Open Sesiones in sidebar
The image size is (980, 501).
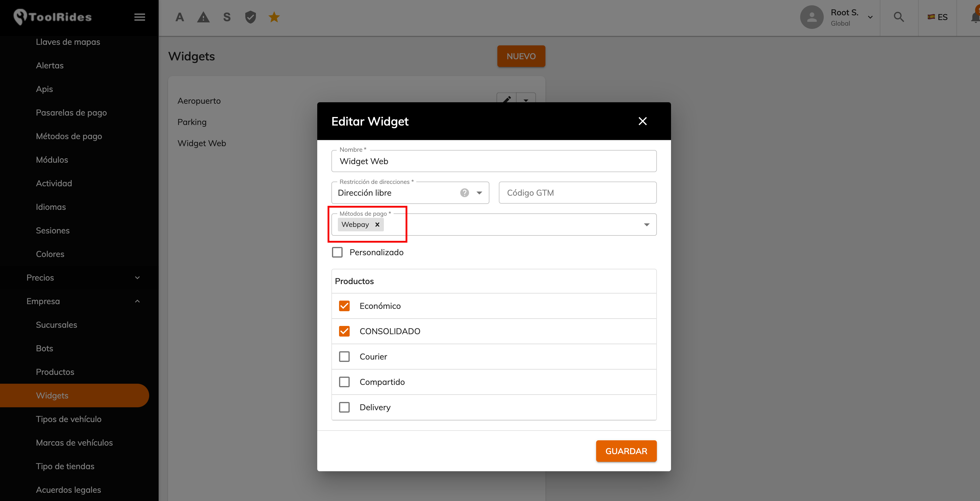pyautogui.click(x=53, y=230)
